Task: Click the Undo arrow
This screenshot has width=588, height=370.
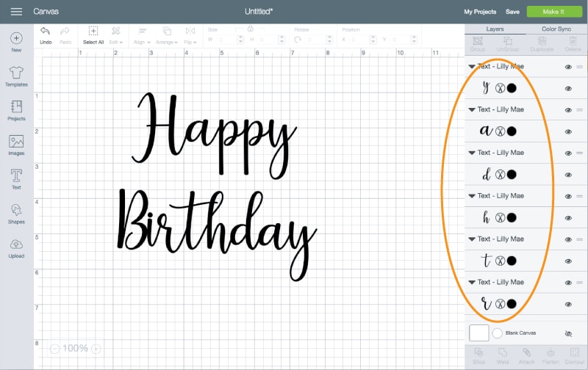Action: click(x=46, y=32)
